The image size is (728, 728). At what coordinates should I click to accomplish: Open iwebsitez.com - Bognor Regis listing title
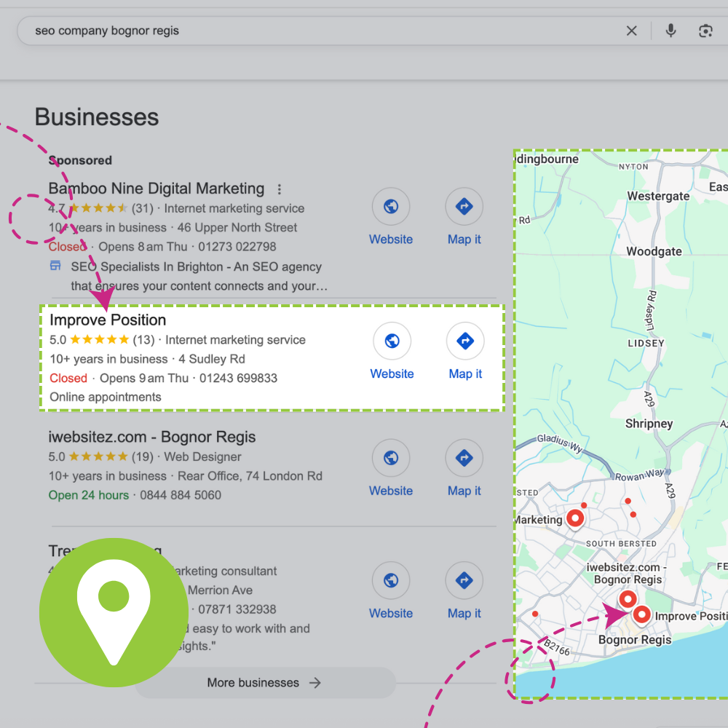tap(152, 438)
